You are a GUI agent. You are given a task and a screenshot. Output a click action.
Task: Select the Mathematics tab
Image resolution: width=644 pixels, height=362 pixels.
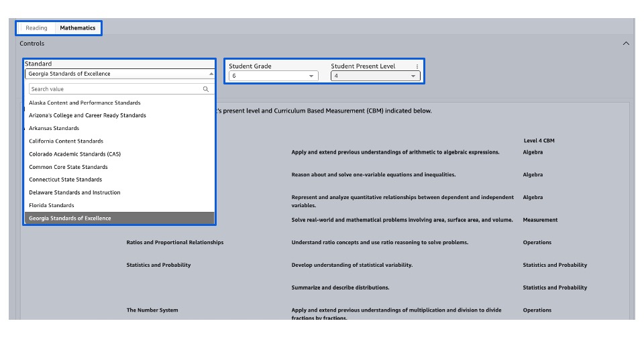[78, 28]
